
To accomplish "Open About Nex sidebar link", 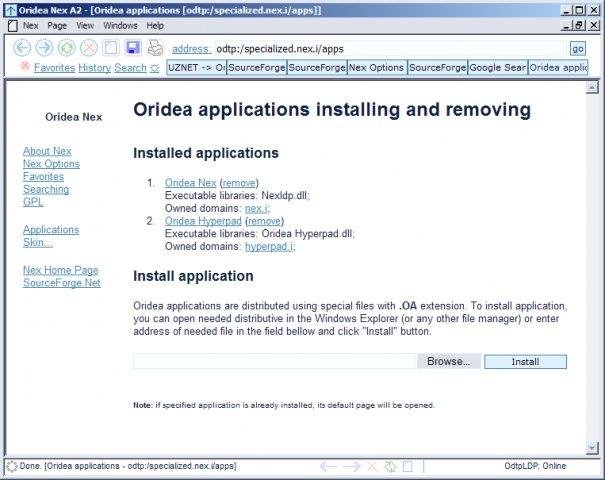I will tap(47, 151).
